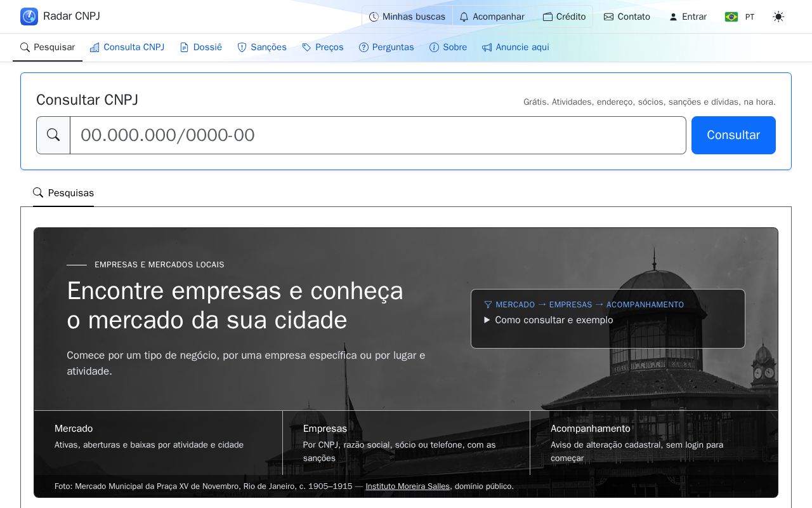This screenshot has height=508, width=812.
Task: Click the envelope icon beside Contato
Action: 608,17
